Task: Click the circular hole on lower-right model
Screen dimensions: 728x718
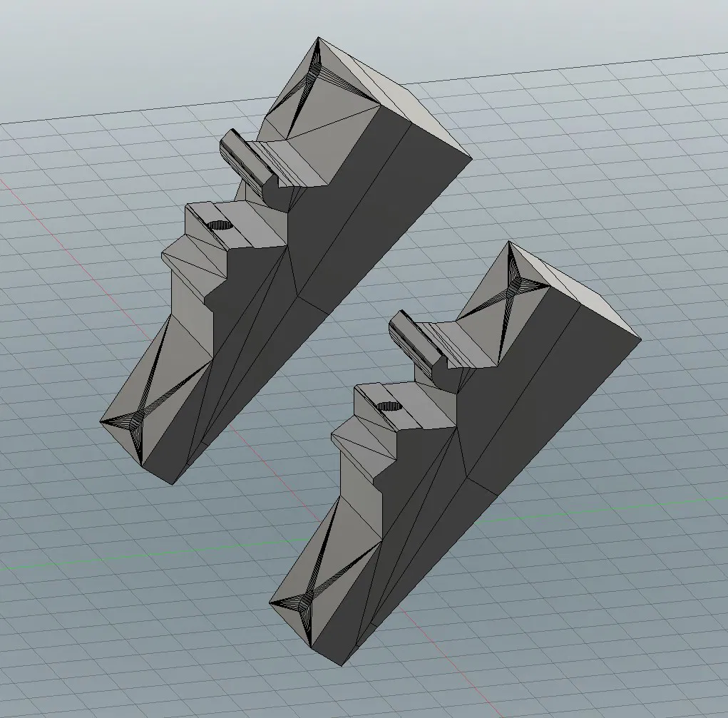Action: point(389,406)
